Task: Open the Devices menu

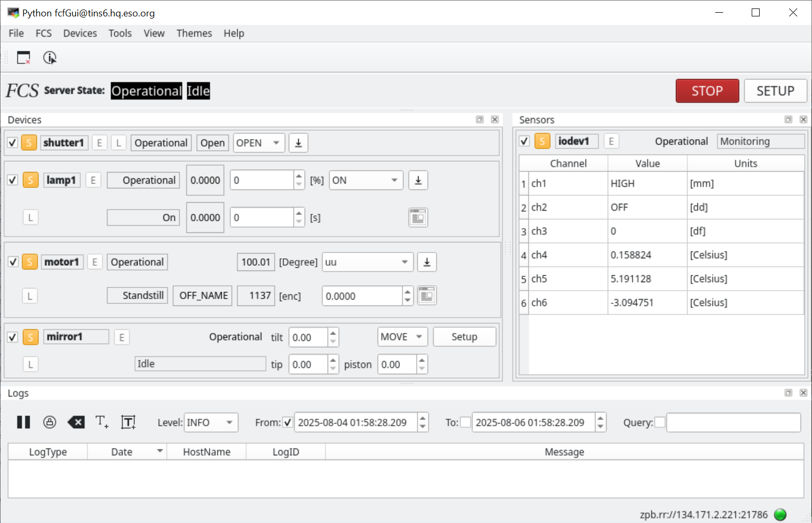Action: tap(80, 33)
